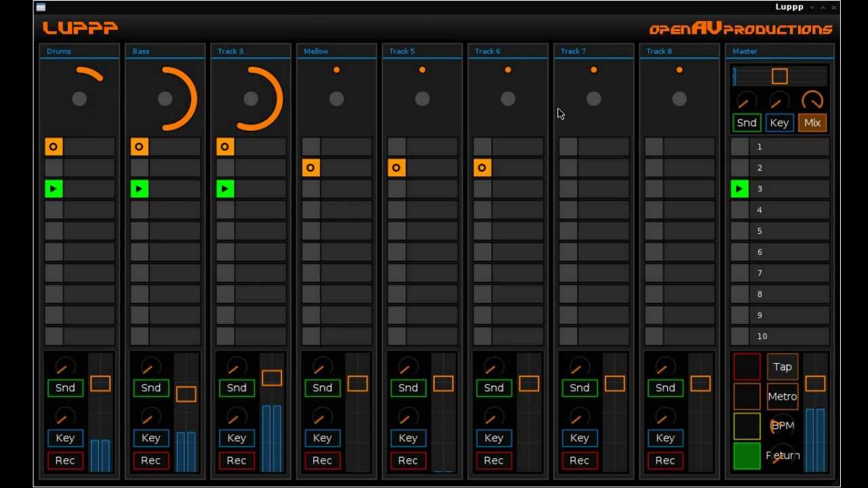The height and width of the screenshot is (488, 868).
Task: Toggle Snd button on Bass track
Action: click(x=151, y=388)
